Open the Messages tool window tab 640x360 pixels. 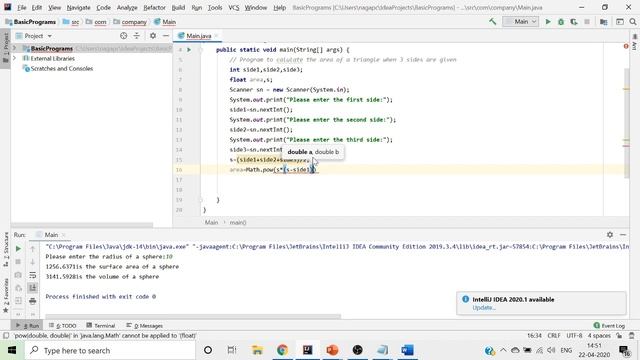coord(144,326)
